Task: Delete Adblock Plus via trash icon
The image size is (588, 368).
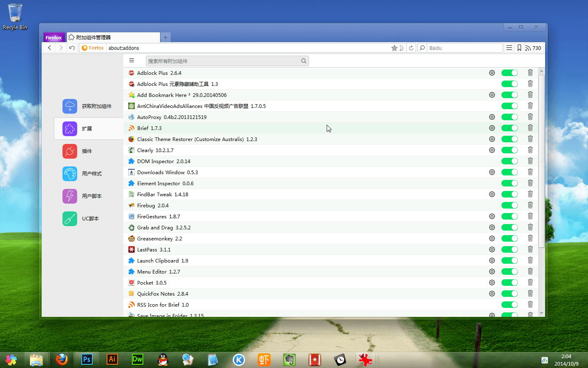Action: (x=530, y=73)
